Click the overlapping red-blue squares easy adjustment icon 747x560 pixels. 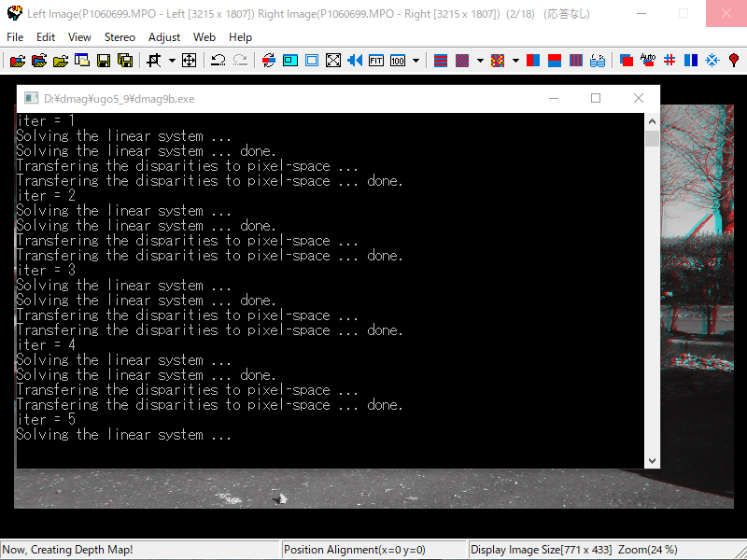pos(627,61)
